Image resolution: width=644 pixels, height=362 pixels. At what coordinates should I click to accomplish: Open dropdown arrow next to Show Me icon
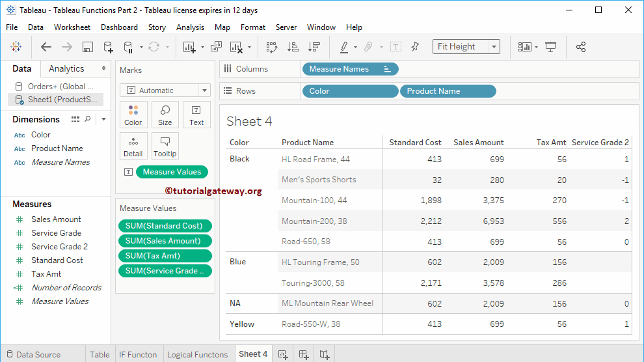[537, 48]
